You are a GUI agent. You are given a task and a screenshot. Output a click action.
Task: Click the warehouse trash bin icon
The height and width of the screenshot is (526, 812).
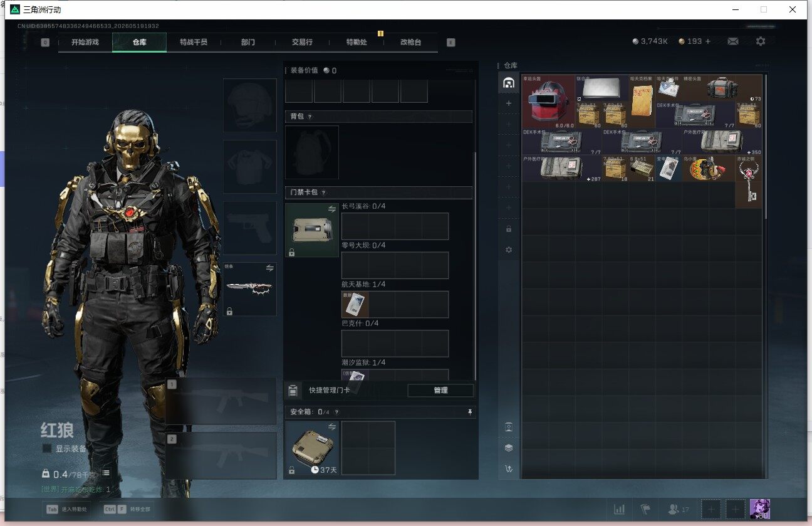point(509,427)
